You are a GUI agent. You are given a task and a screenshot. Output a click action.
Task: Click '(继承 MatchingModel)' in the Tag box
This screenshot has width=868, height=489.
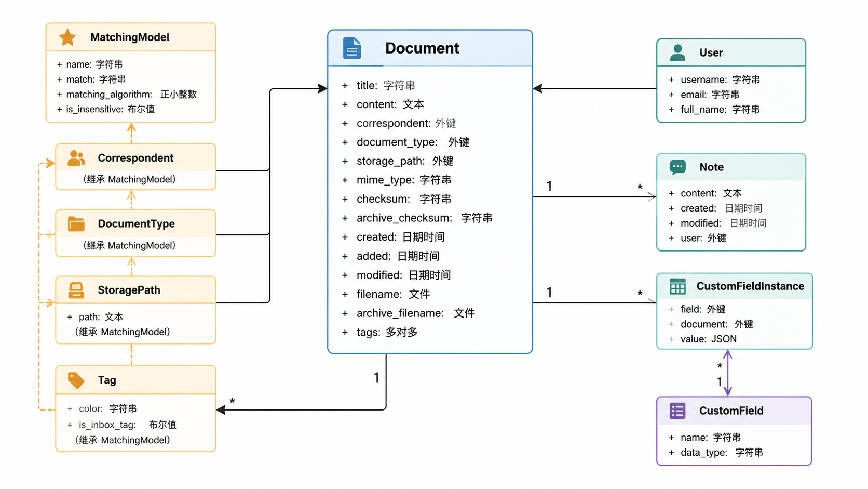pos(123,441)
